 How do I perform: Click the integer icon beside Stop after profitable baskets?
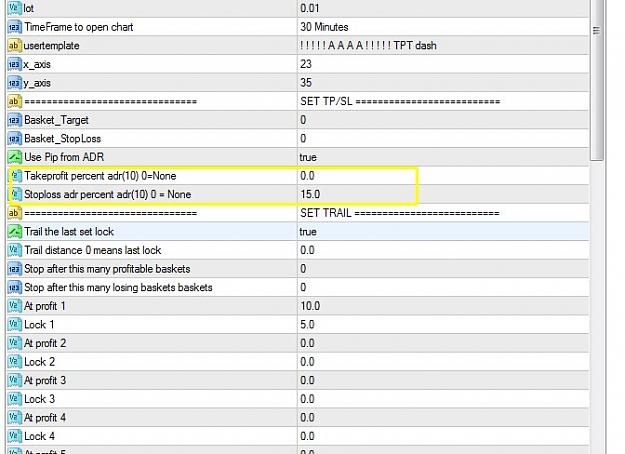pyautogui.click(x=14, y=269)
